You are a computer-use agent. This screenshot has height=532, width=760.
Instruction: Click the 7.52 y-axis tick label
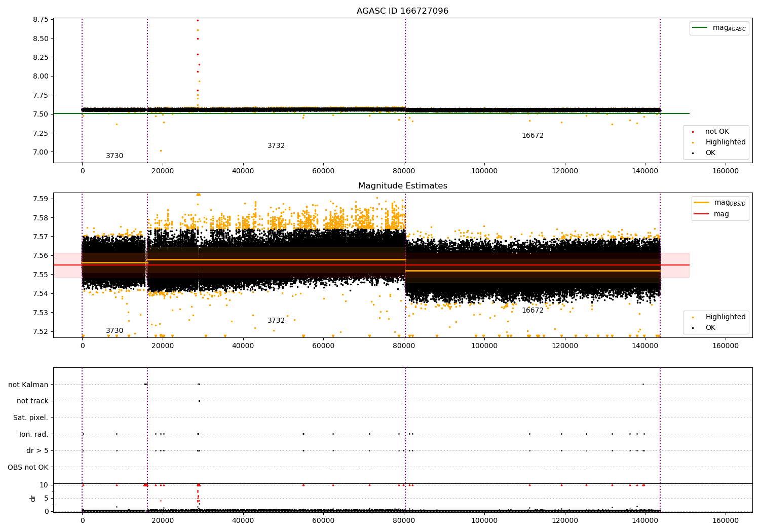(40, 332)
